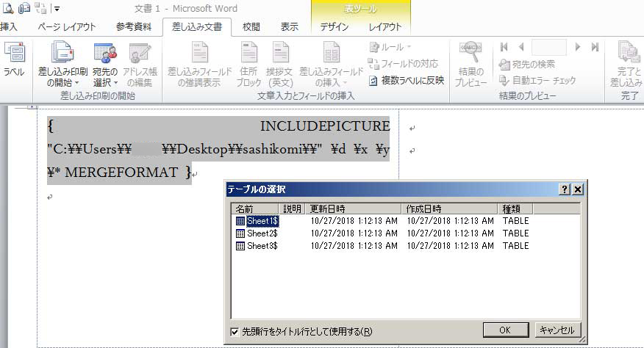Open the Select Recipients icon
This screenshot has height=348, width=644.
[x=105, y=53]
